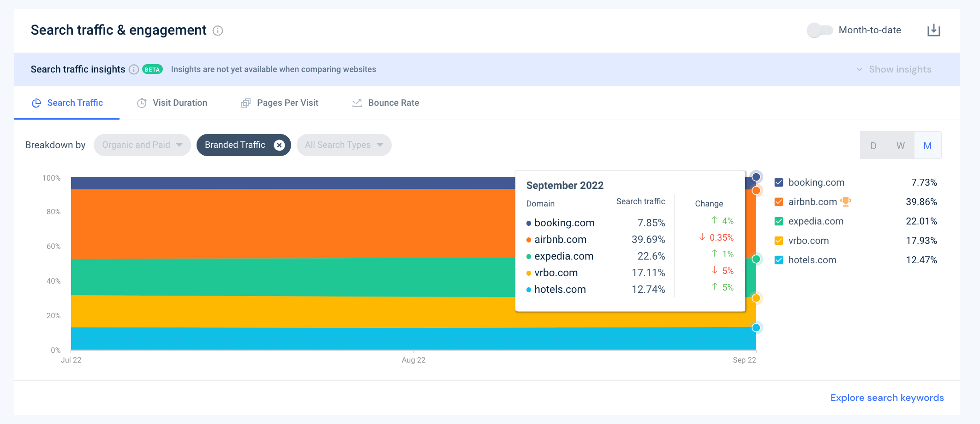Image resolution: width=980 pixels, height=424 pixels.
Task: Click the info icon beside Search traffic & engagement
Action: point(218,30)
